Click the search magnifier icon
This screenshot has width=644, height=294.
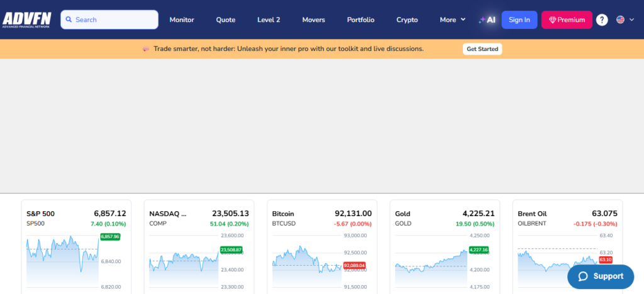(x=69, y=19)
